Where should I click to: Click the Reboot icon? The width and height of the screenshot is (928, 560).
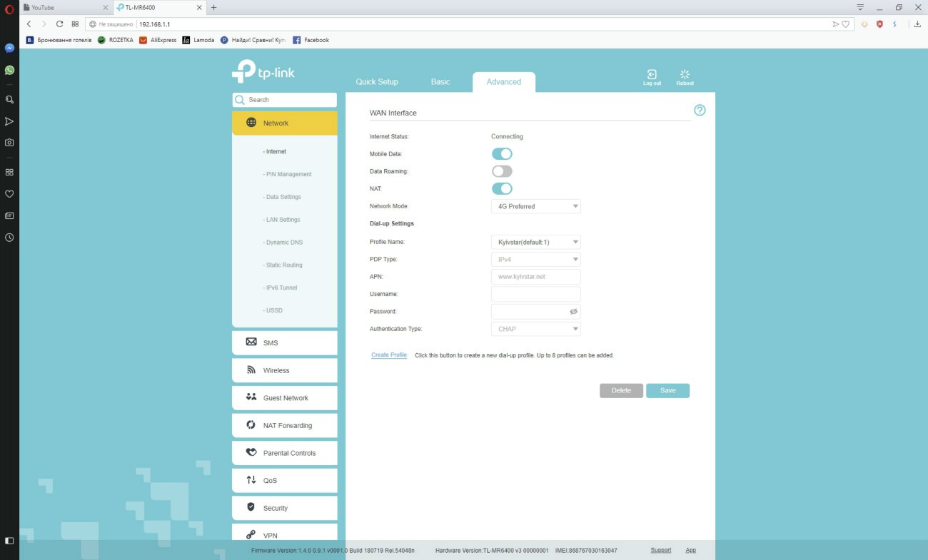(685, 76)
